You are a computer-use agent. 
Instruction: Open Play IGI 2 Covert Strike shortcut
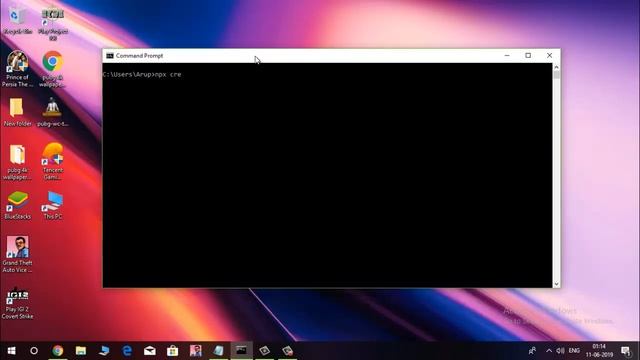point(17,304)
